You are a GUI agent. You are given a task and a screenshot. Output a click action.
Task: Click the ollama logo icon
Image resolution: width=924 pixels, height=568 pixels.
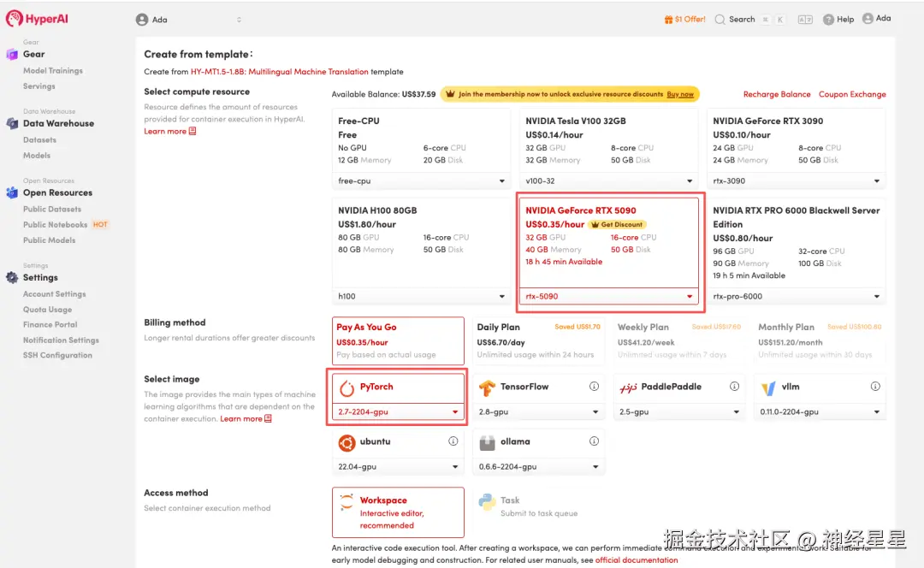(x=487, y=442)
